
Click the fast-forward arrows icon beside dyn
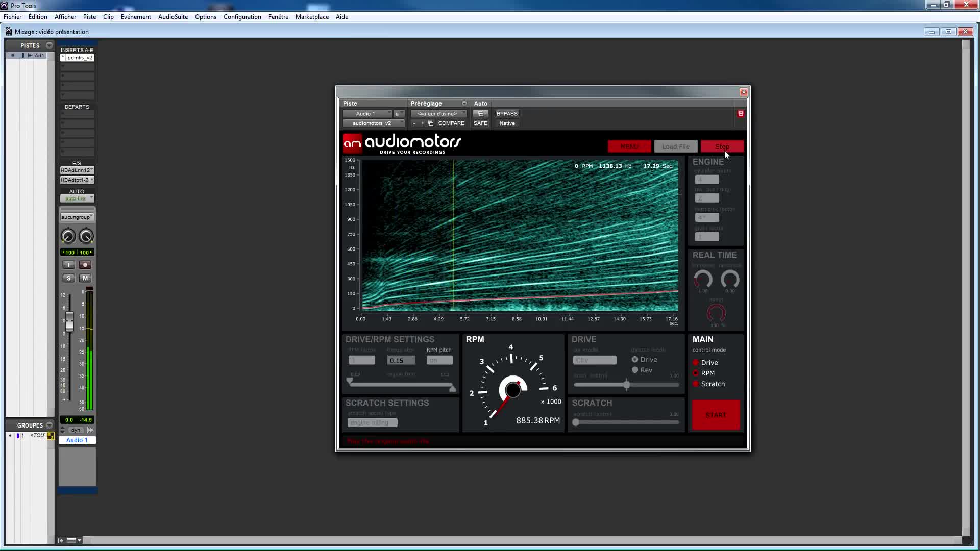[x=90, y=430]
